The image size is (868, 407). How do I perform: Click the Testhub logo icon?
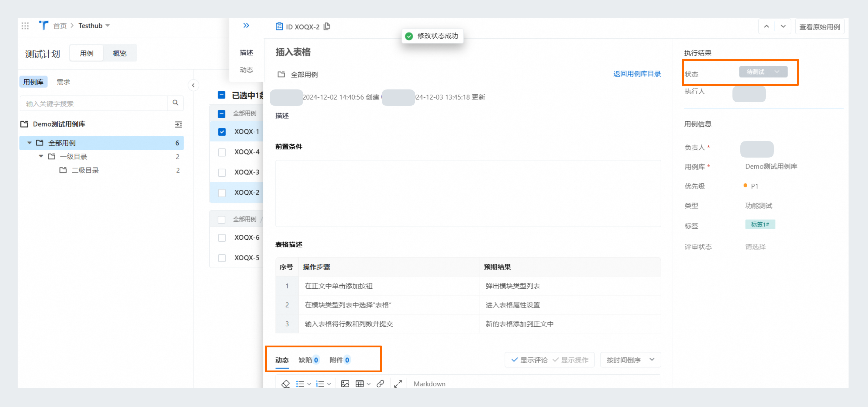click(43, 25)
